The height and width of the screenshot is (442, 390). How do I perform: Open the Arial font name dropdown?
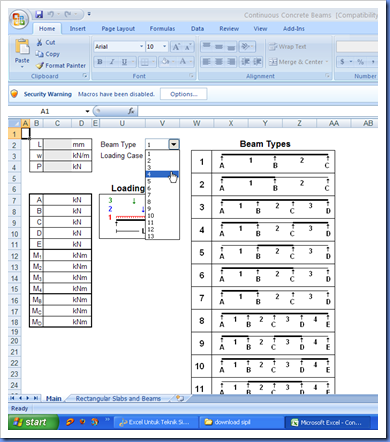point(141,46)
